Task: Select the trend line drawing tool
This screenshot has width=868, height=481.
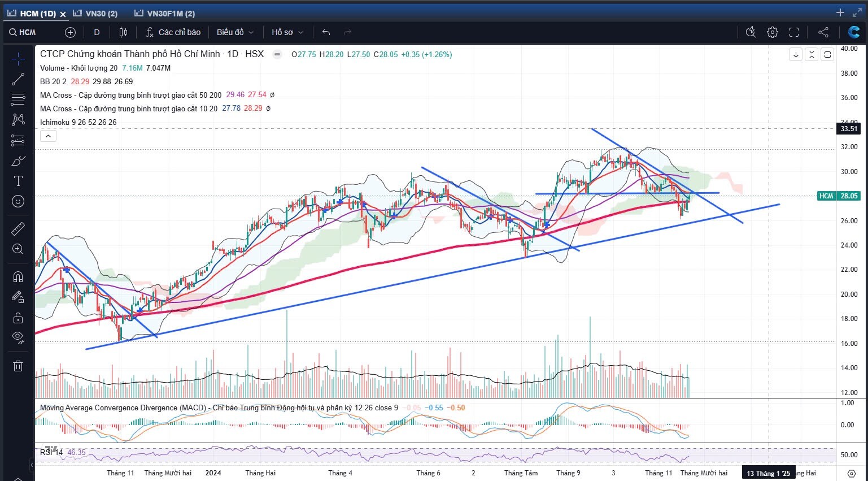Action: 18,79
